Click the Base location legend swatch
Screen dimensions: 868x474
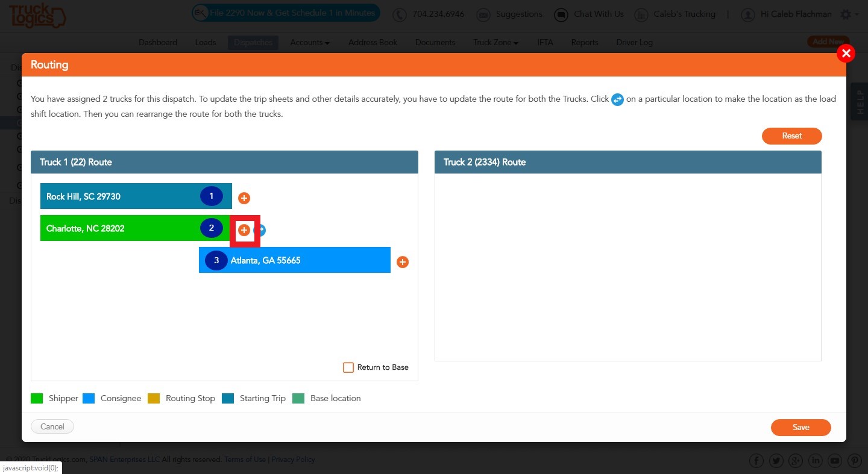tap(298, 398)
